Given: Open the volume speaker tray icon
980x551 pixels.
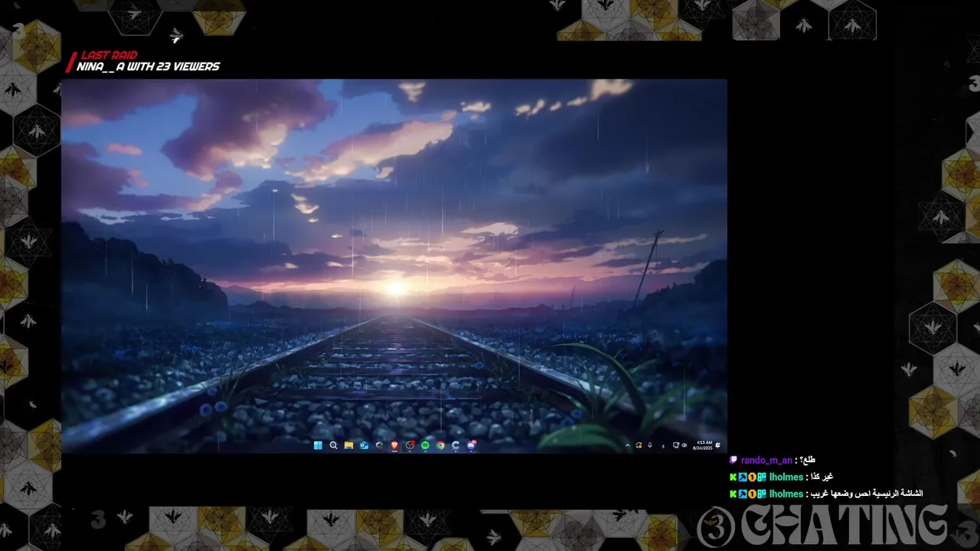Looking at the screenshot, I should [684, 445].
